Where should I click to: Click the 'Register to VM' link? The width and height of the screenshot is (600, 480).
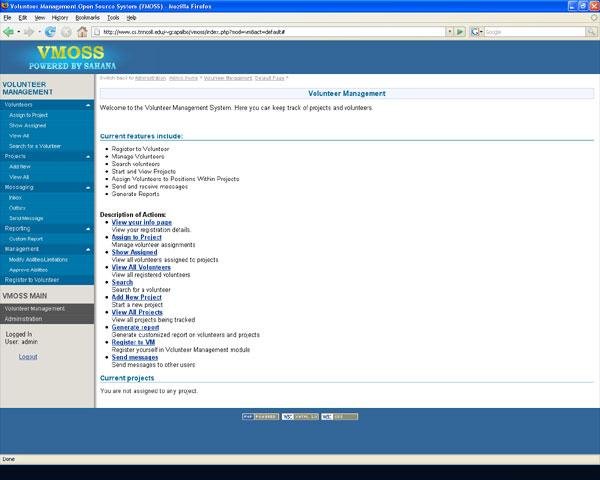[x=133, y=342]
